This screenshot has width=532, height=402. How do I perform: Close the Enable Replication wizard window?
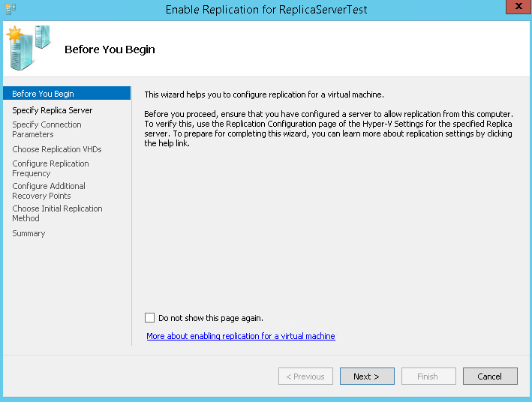518,7
